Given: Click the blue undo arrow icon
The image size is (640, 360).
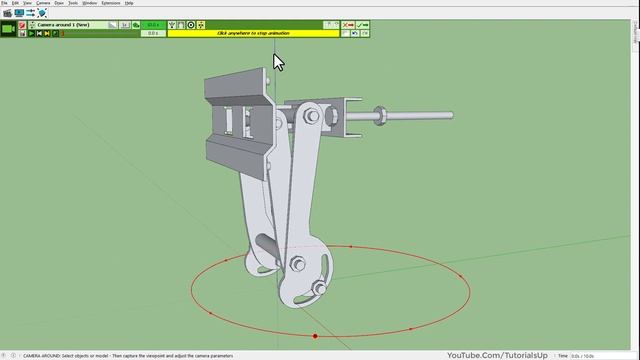Looking at the screenshot, I should tap(355, 33).
